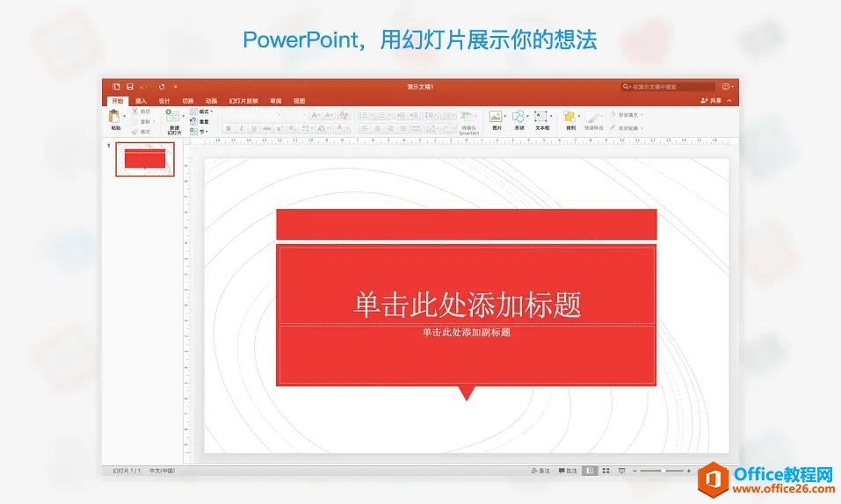Click the Cut scissors icon
The height and width of the screenshot is (504, 841).
pos(135,112)
